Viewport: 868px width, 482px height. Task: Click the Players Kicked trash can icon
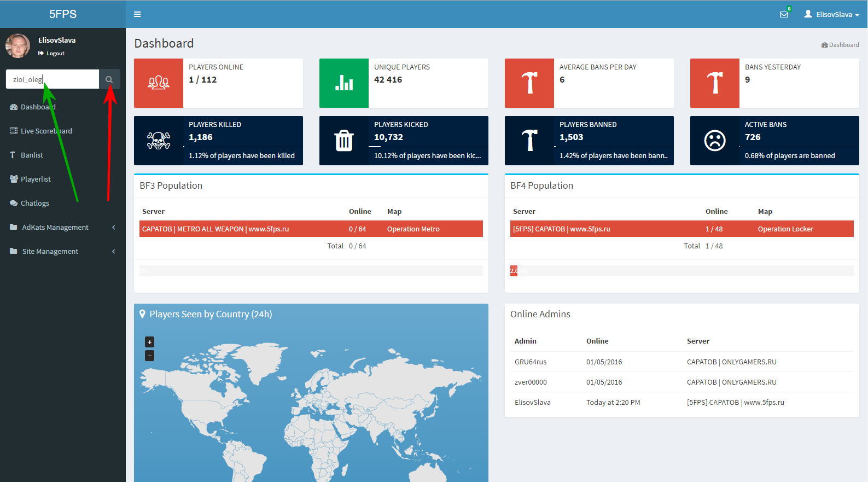344,141
